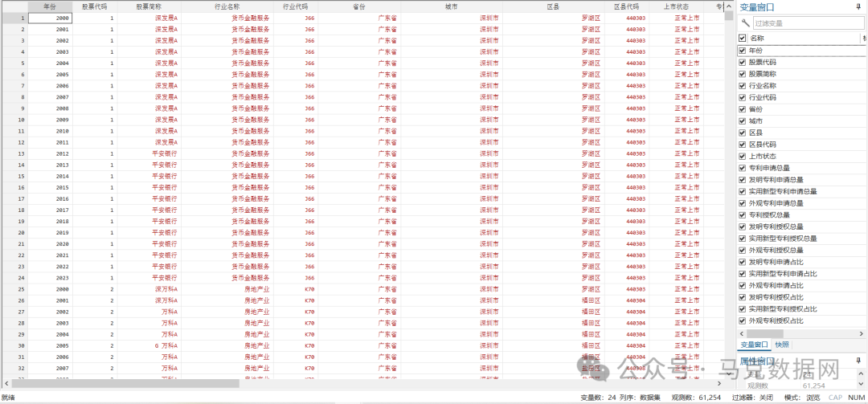This screenshot has width=868, height=404.
Task: Select the 外观专利申请总量 variable name
Action: click(776, 203)
